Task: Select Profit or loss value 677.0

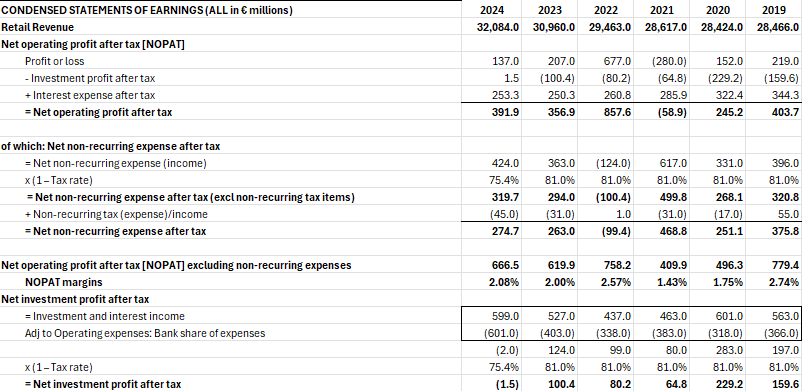Action: click(x=619, y=61)
